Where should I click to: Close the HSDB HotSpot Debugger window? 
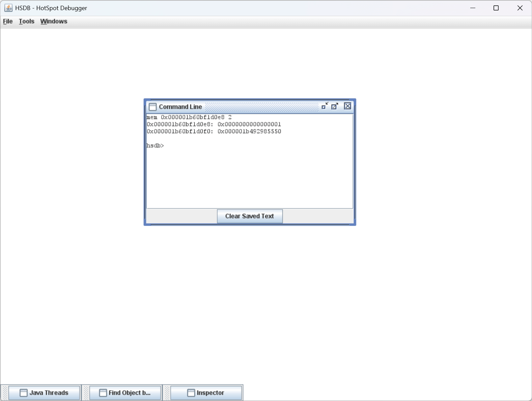pyautogui.click(x=520, y=8)
